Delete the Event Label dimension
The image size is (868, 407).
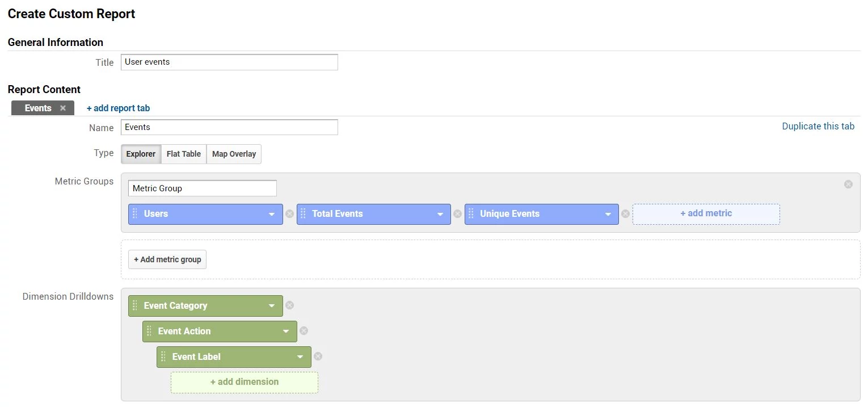tap(318, 356)
